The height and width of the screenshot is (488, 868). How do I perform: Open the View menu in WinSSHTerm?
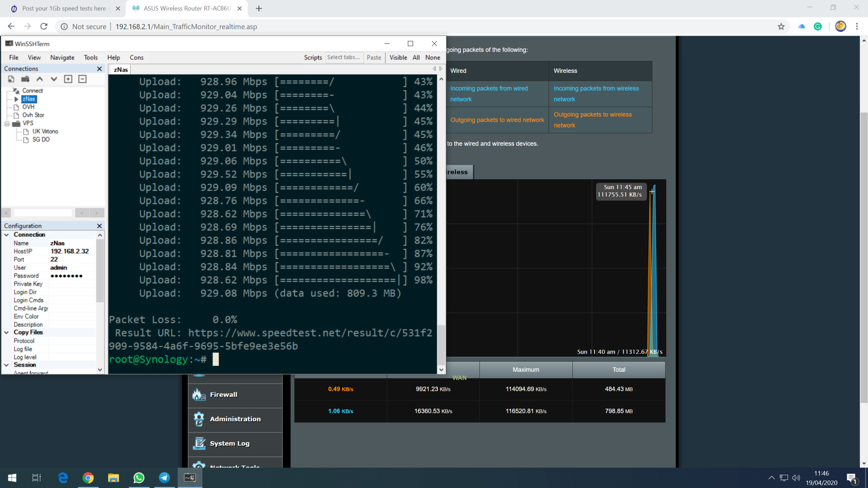click(x=34, y=58)
